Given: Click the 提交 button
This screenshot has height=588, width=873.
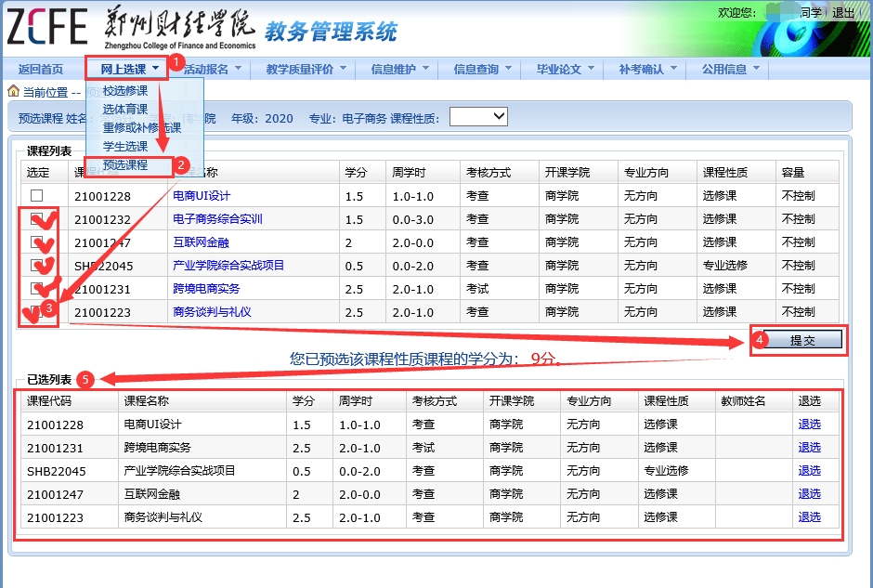Looking at the screenshot, I should [x=801, y=340].
